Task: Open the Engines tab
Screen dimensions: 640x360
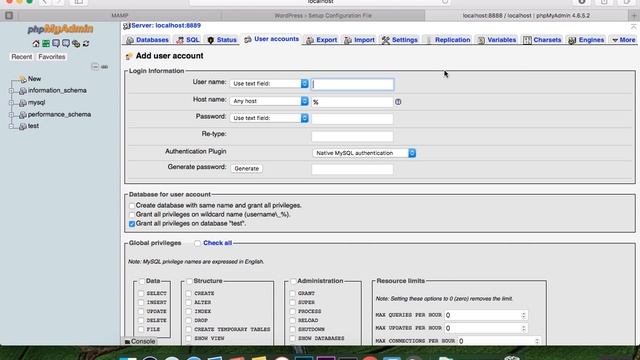Action: point(587,40)
